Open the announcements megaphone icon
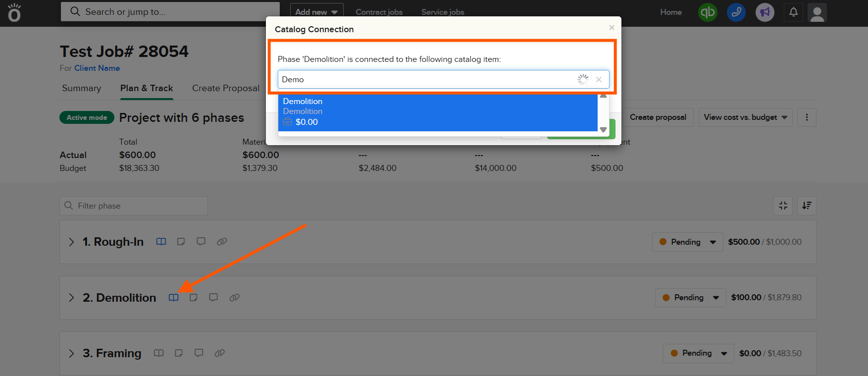 (765, 12)
